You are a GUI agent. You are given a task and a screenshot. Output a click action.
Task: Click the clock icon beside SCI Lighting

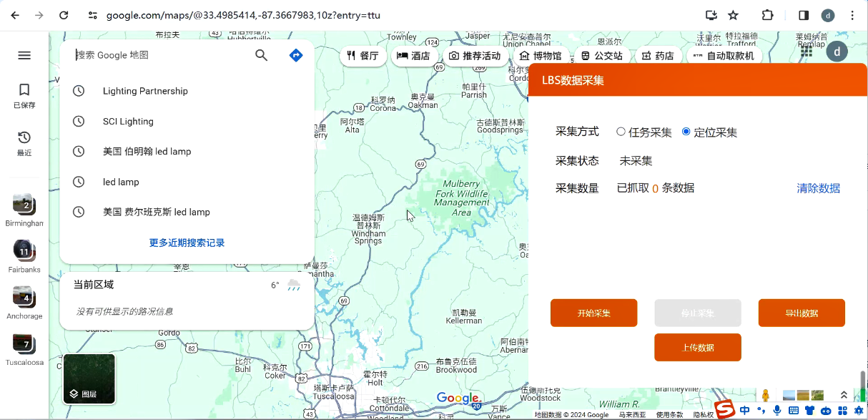click(x=79, y=122)
